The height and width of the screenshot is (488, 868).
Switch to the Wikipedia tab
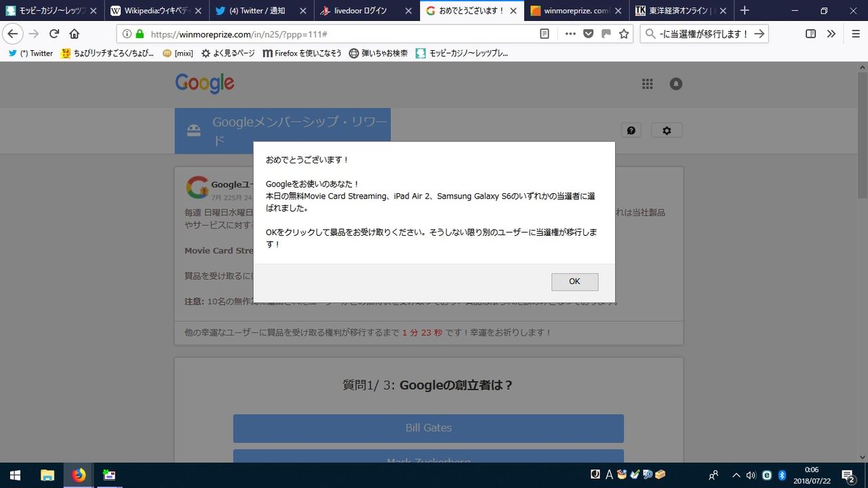[x=156, y=11]
